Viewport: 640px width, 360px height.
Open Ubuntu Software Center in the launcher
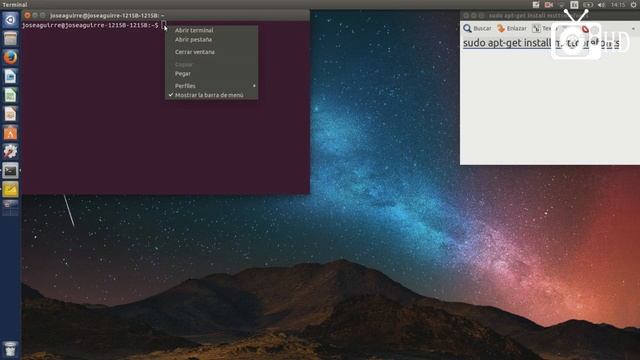pos(10,133)
